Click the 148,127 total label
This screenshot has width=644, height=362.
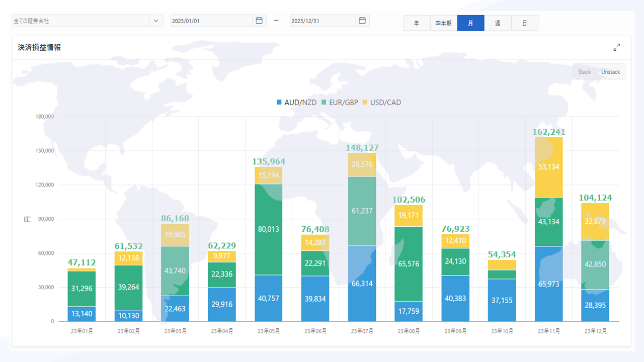click(x=362, y=148)
